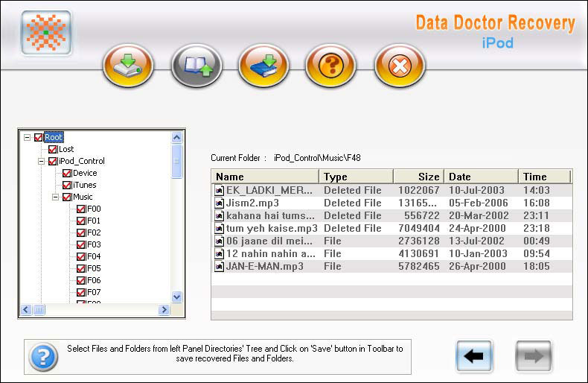Click file icon next to Jism2.mp3
The width and height of the screenshot is (588, 383).
pos(219,203)
